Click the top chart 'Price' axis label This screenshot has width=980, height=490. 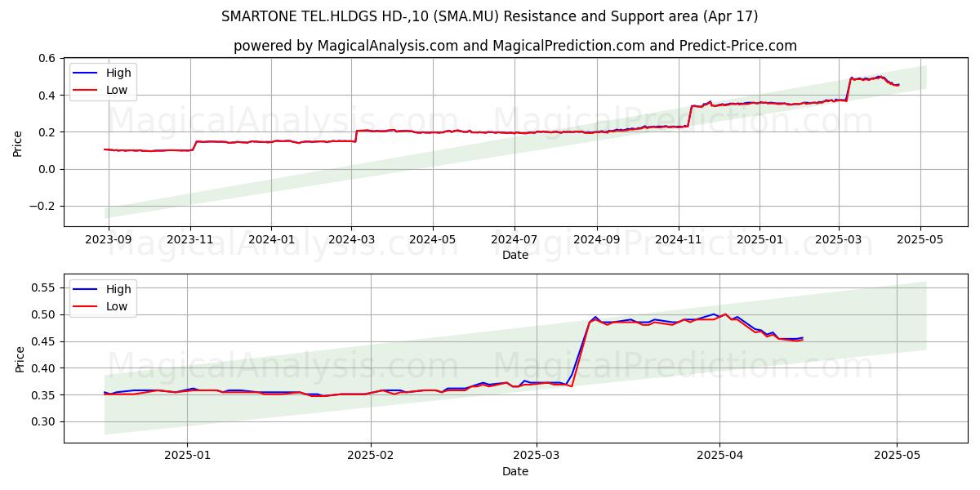(x=18, y=142)
